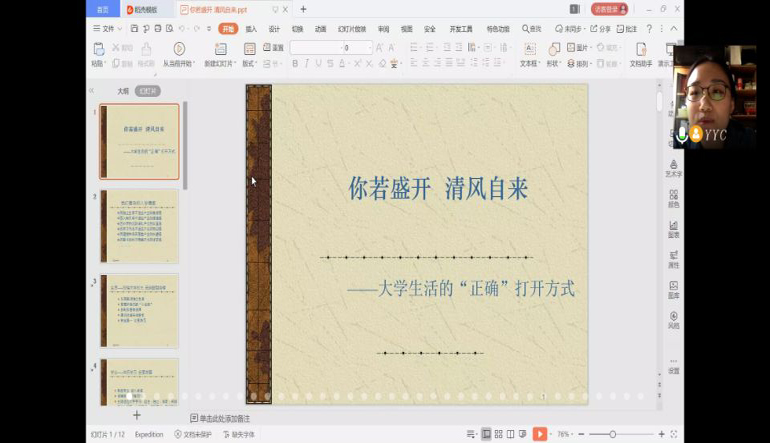The image size is (770, 443).
Task: Select normal view icon in status bar
Action: (x=486, y=434)
